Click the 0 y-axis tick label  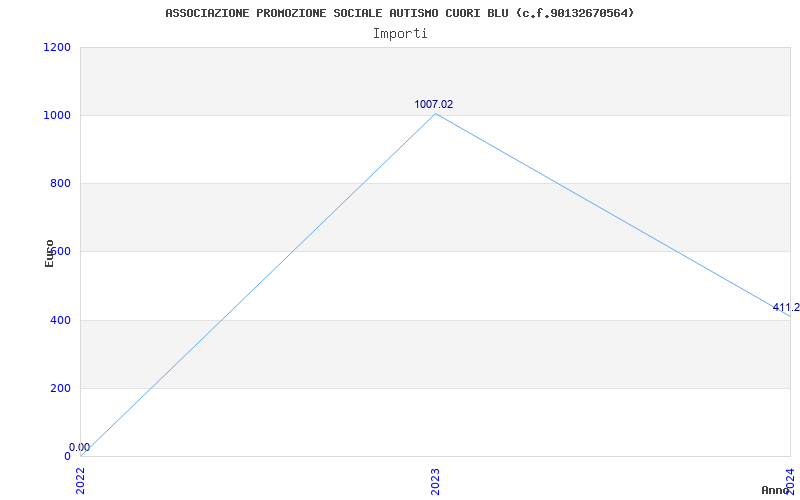[67, 456]
